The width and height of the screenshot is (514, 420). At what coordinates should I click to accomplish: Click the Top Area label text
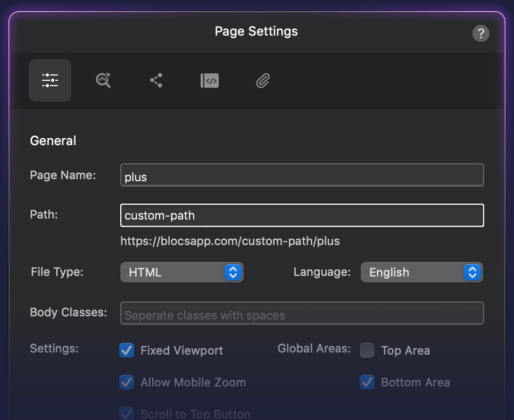tap(405, 350)
